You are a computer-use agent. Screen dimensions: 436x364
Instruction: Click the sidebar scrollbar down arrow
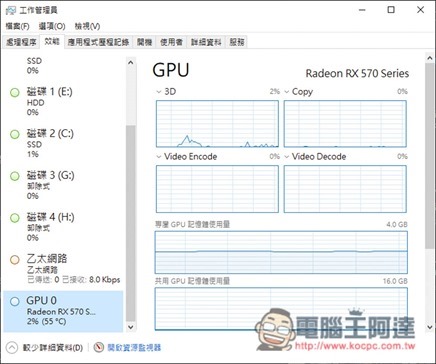click(x=131, y=327)
